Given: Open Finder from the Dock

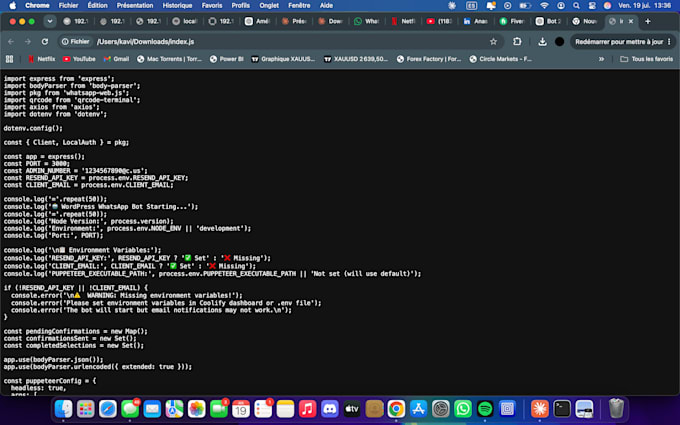Looking at the screenshot, I should tap(63, 409).
